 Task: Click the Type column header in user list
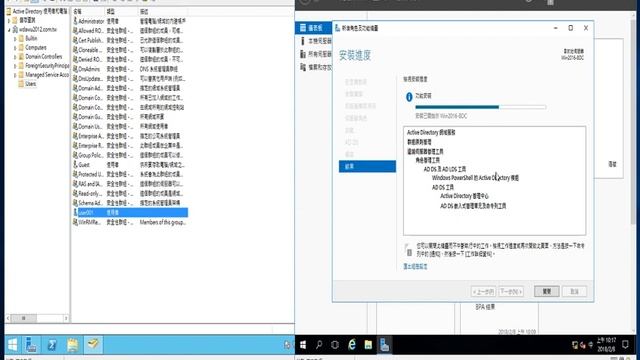pos(121,11)
